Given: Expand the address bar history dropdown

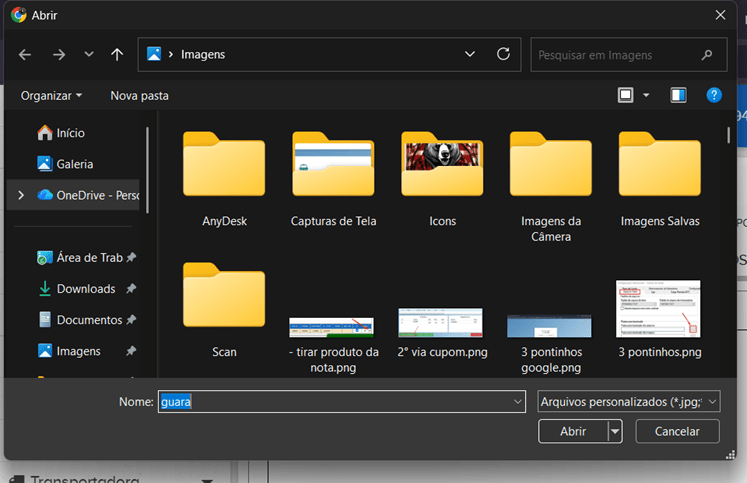Looking at the screenshot, I should [x=470, y=54].
